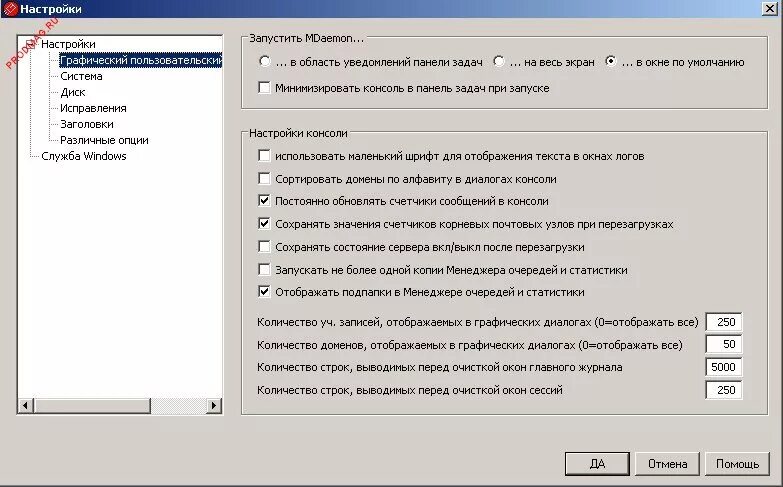Click the accounts count field showing 250

tap(724, 322)
